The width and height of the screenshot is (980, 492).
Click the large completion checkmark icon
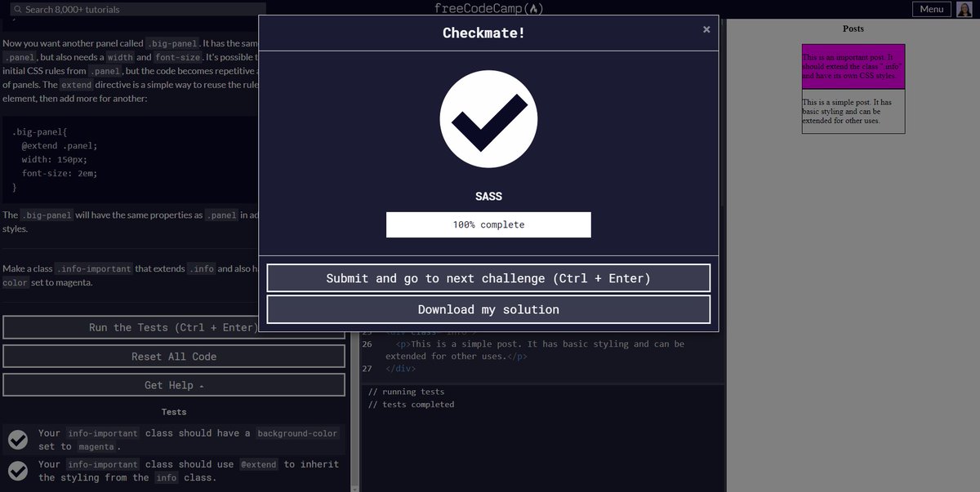pyautogui.click(x=488, y=118)
